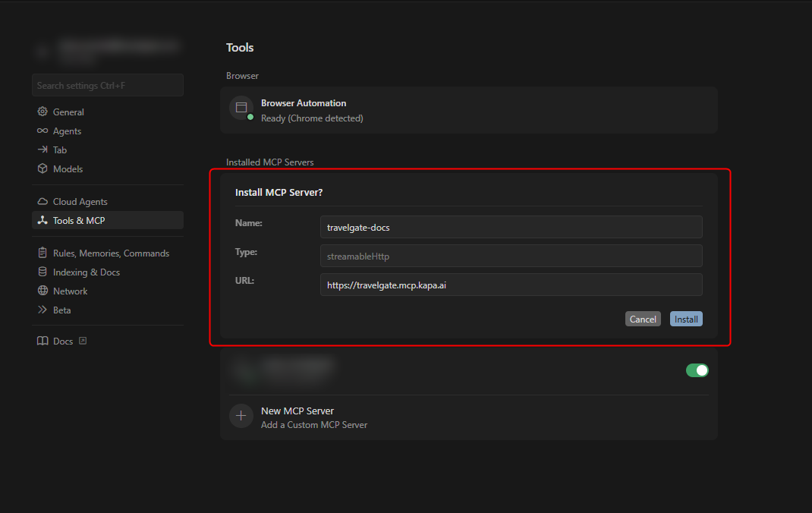
Task: Click the Tab arrow icon in sidebar
Action: (x=42, y=149)
